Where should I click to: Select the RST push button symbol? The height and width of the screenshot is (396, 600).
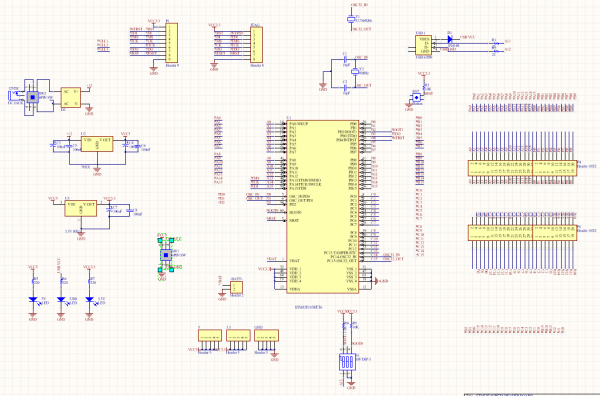pos(416,97)
